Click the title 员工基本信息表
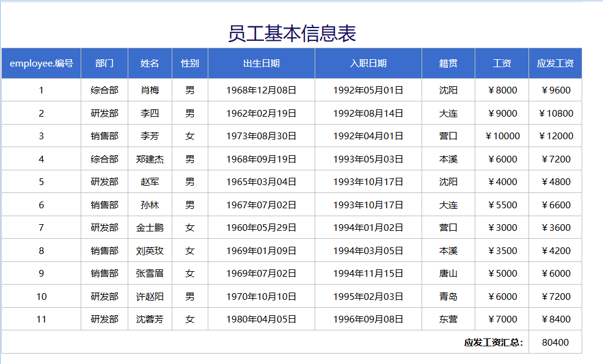603x364 pixels. (x=292, y=34)
